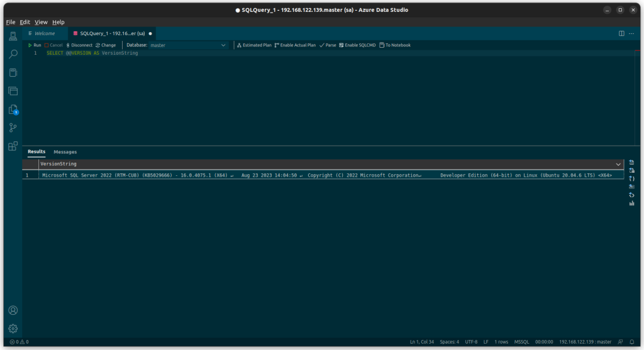Export query To Notebook
The height and width of the screenshot is (350, 644).
[x=395, y=45]
